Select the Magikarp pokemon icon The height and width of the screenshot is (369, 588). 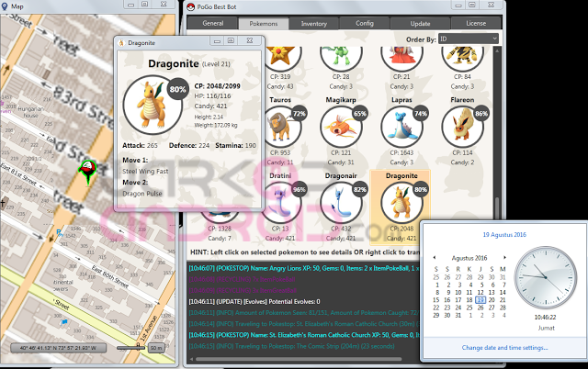click(x=341, y=127)
